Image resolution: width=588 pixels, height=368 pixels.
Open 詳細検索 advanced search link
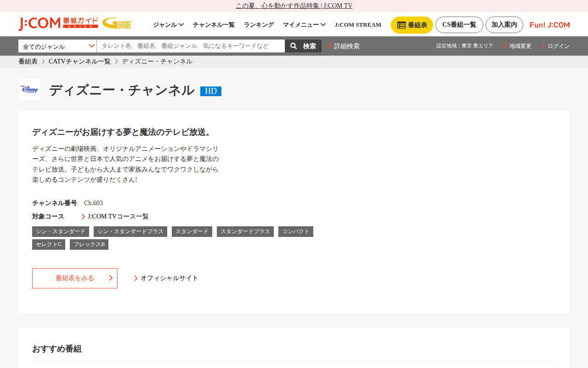[344, 46]
